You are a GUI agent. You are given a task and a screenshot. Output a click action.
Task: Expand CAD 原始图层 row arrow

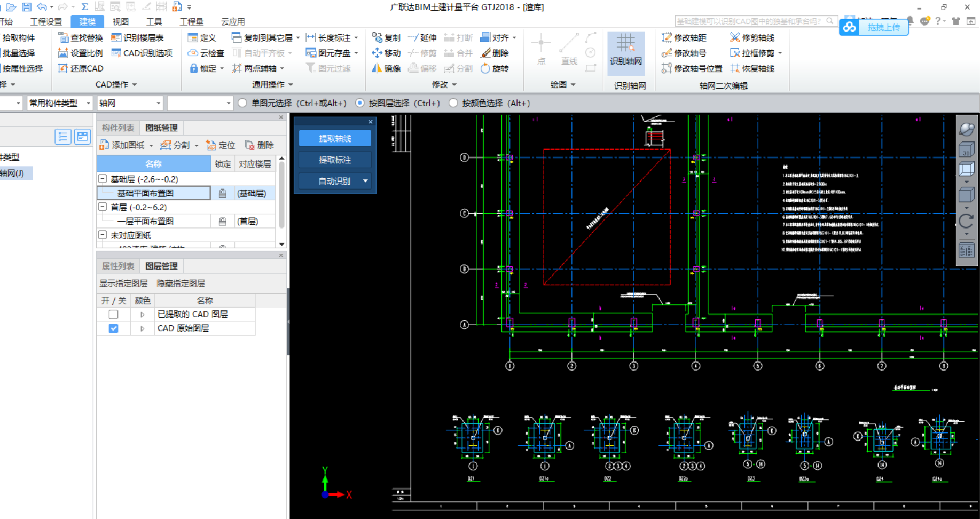coord(143,328)
